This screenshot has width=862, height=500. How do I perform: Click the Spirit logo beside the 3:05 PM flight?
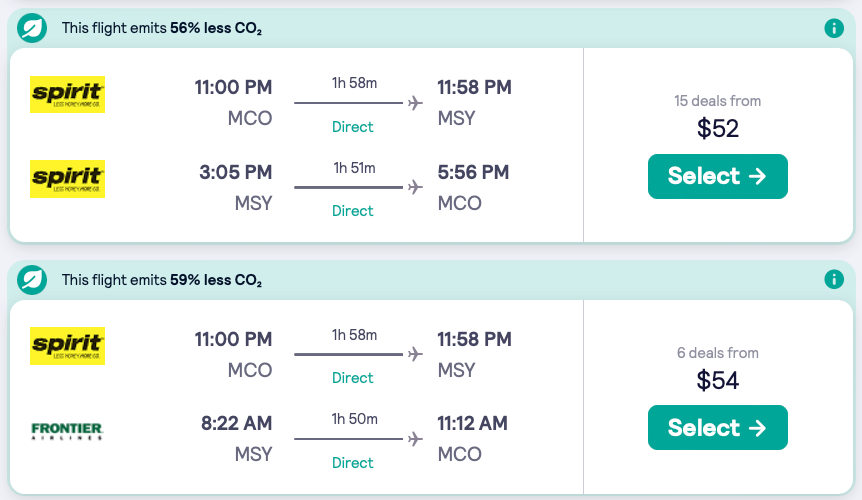pos(68,179)
